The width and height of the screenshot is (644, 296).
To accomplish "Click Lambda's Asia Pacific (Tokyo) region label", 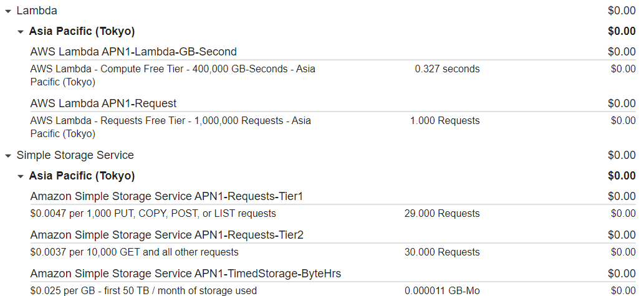I will point(82,31).
